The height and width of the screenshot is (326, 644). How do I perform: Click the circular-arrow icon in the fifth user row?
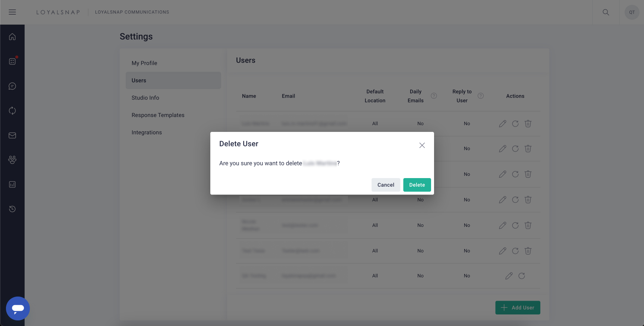pyautogui.click(x=515, y=225)
